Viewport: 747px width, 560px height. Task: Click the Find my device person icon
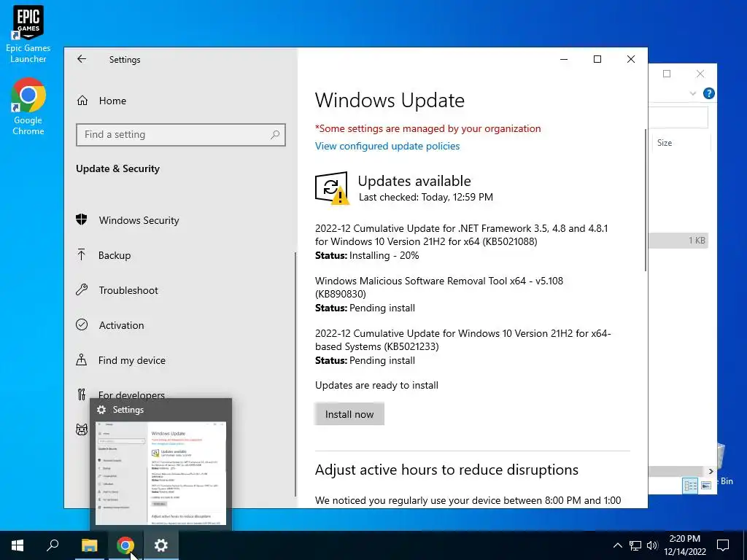pos(82,359)
